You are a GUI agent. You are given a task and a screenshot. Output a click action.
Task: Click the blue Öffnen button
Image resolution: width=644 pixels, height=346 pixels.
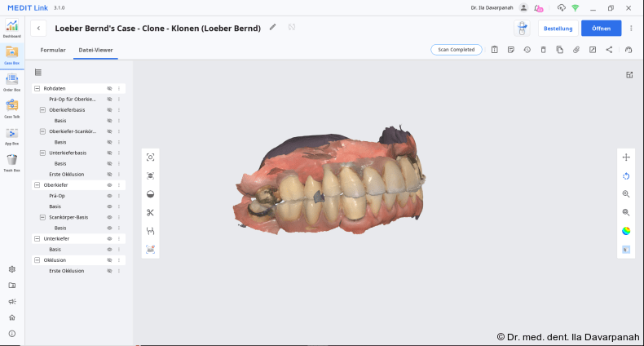click(x=601, y=29)
